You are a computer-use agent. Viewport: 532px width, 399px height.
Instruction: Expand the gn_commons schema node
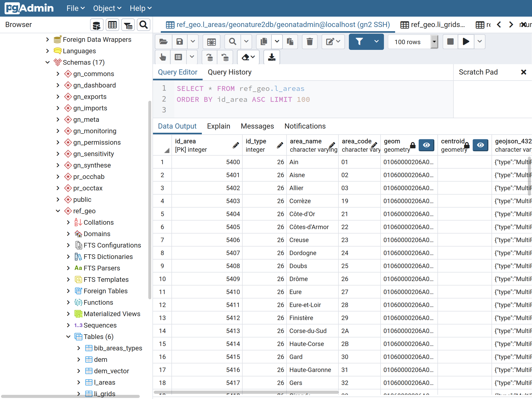click(58, 74)
